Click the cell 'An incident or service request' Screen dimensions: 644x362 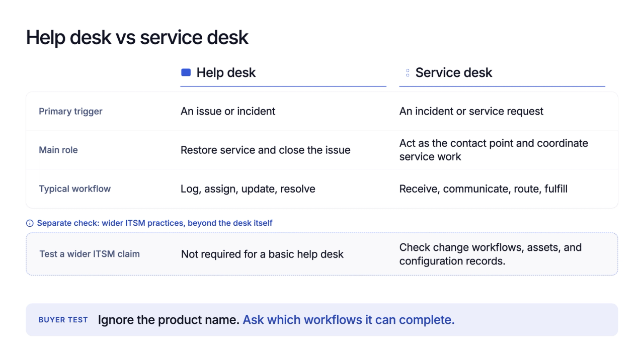tap(471, 111)
